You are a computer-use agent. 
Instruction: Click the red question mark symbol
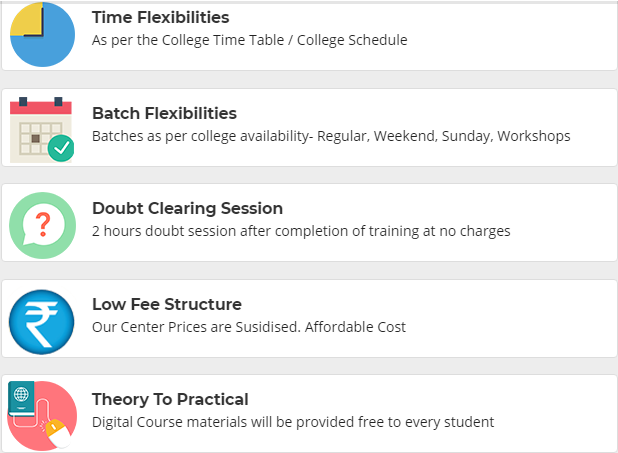[x=43, y=224]
